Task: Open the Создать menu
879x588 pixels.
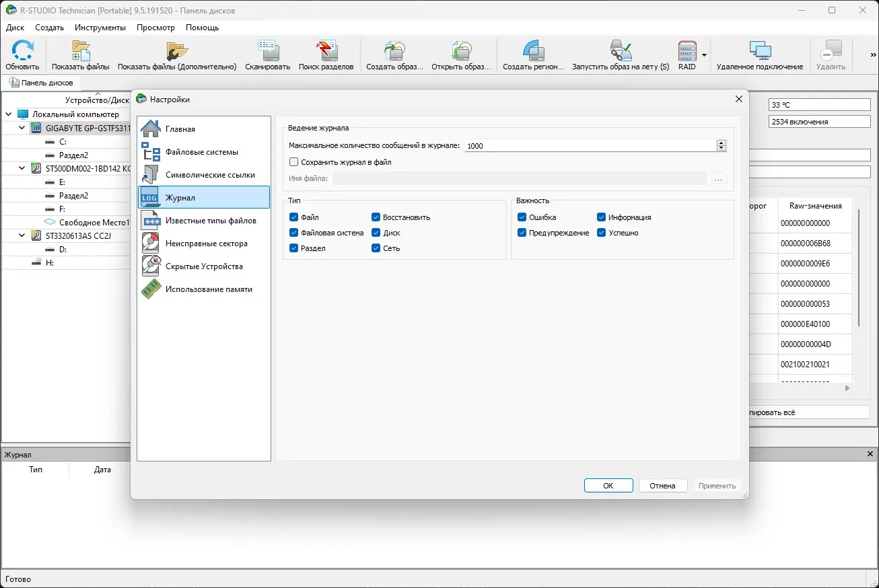Action: [49, 28]
